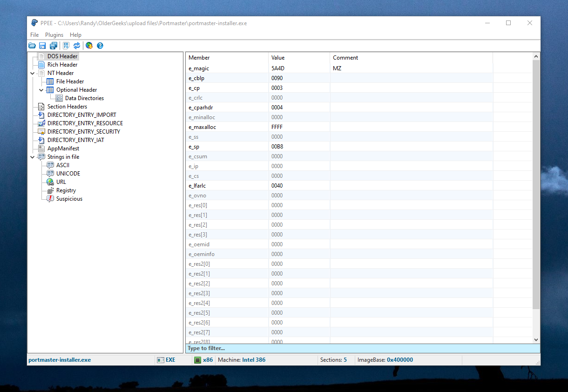The height and width of the screenshot is (392, 568).
Task: Click the 5A4D value cell
Action: [x=299, y=68]
